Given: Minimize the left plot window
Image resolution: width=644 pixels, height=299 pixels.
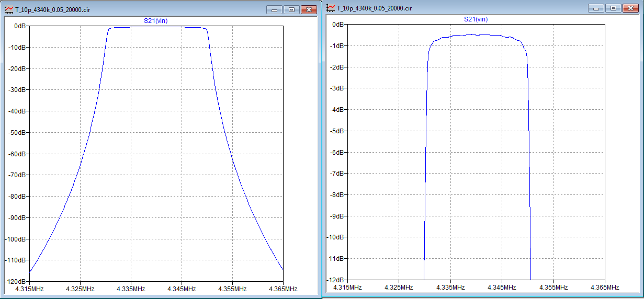Looking at the screenshot, I should tap(274, 10).
